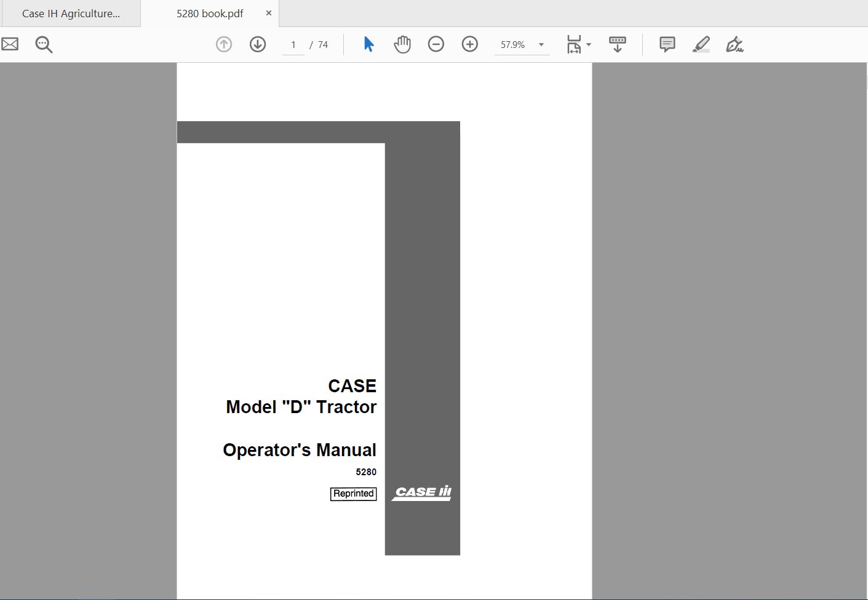Add a sticky note comment

[x=667, y=44]
